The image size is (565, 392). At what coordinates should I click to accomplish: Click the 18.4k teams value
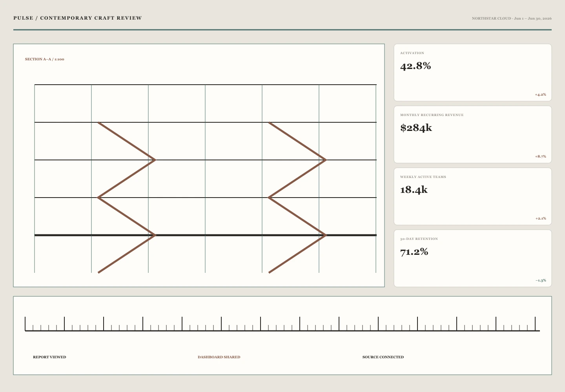pos(414,190)
